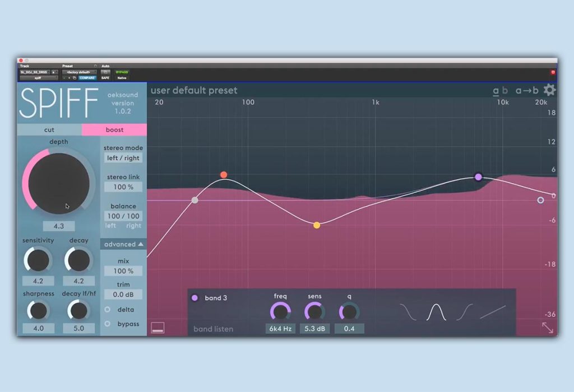Switch to boost mode tab
574x392 pixels.
pyautogui.click(x=114, y=130)
